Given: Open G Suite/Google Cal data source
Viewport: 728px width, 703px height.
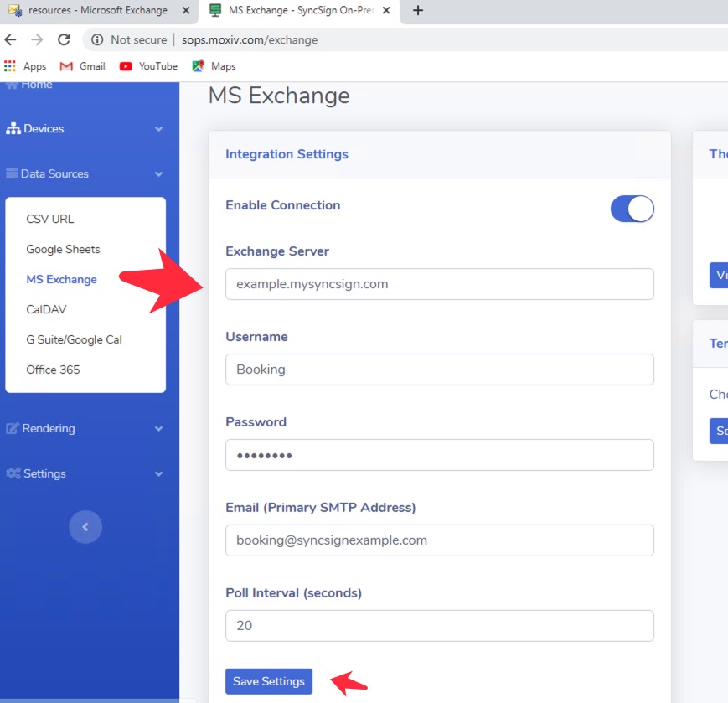Looking at the screenshot, I should point(75,340).
